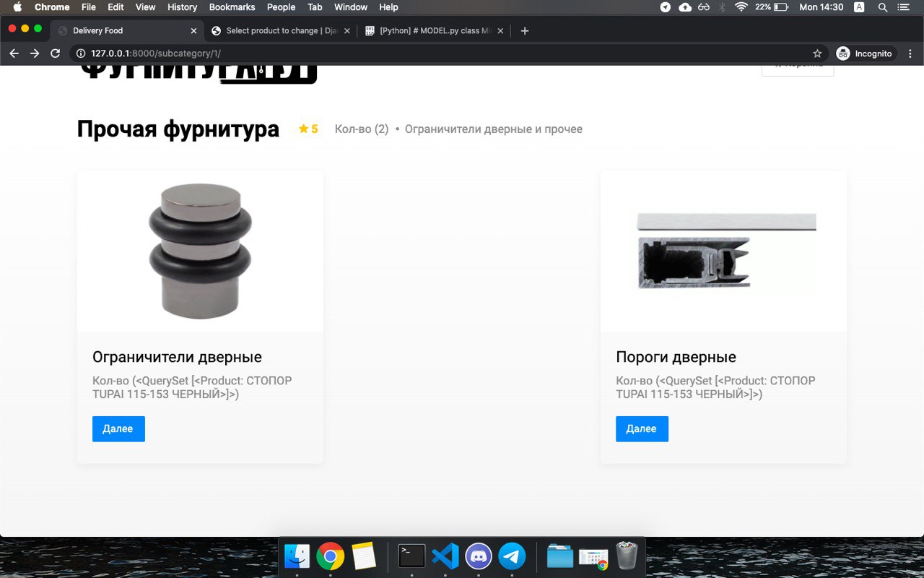
Task: Open the blue folder in the Dock
Action: click(x=560, y=556)
